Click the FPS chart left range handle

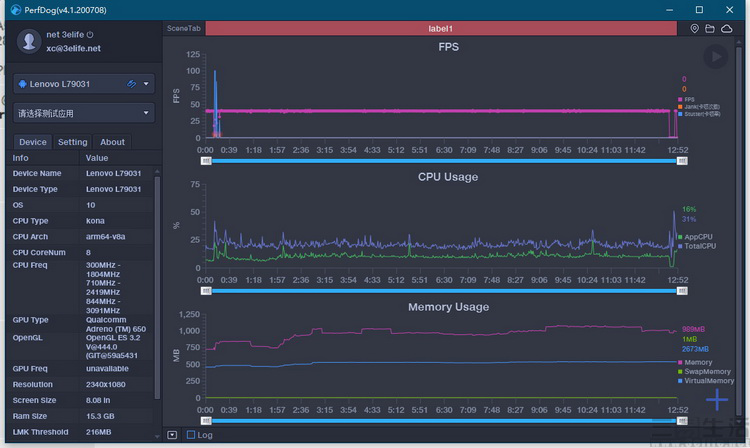tap(206, 161)
